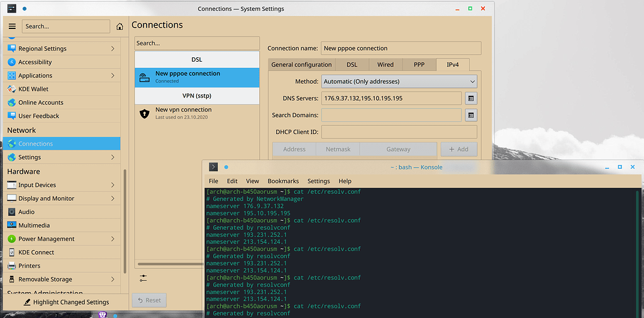Select the IPv4 tab
Screen dimensions: 644x318
(452, 65)
